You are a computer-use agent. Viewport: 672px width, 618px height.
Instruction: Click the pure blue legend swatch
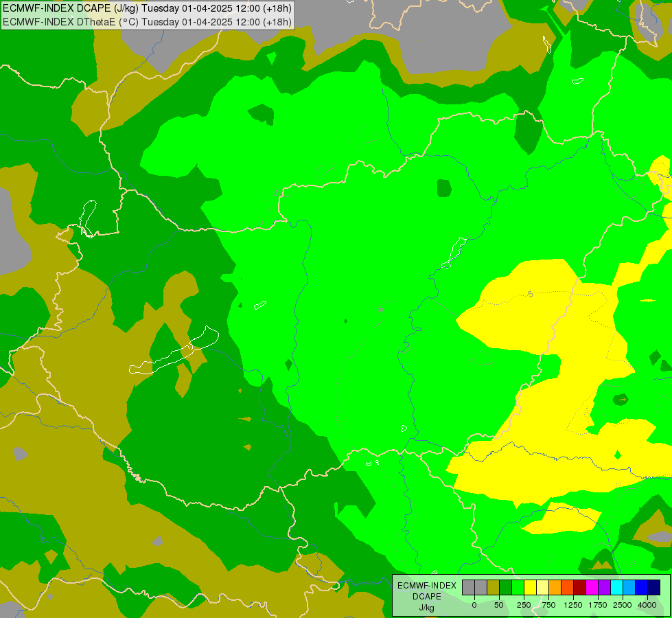coord(641,588)
